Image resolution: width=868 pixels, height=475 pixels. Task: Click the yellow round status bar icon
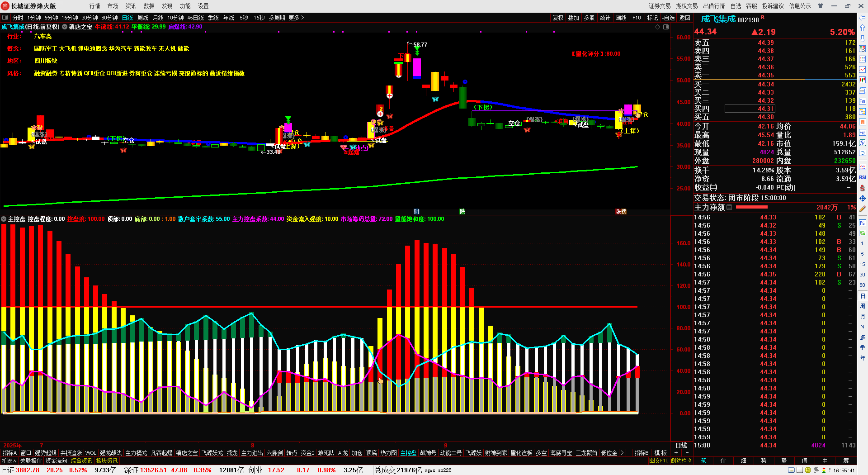pos(808,470)
